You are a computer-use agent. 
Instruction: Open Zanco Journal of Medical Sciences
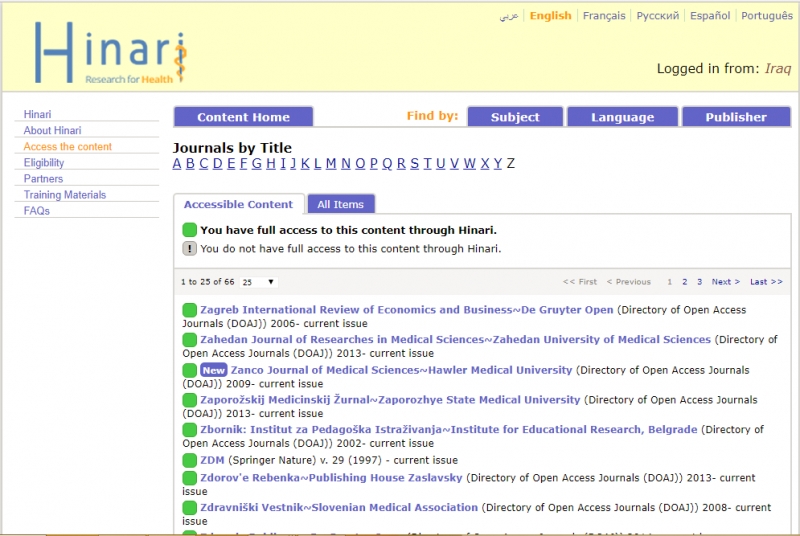pos(402,370)
